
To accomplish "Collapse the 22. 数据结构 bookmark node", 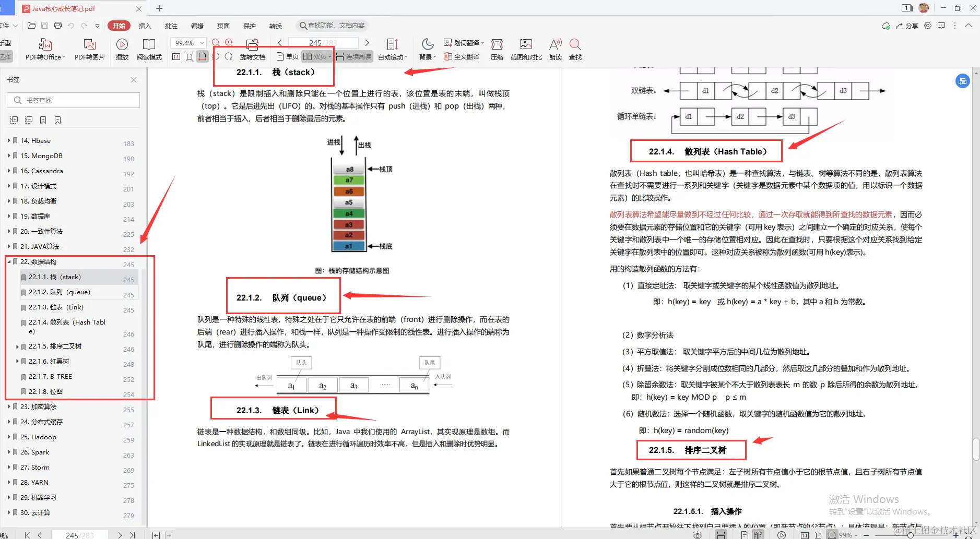I will click(x=9, y=261).
